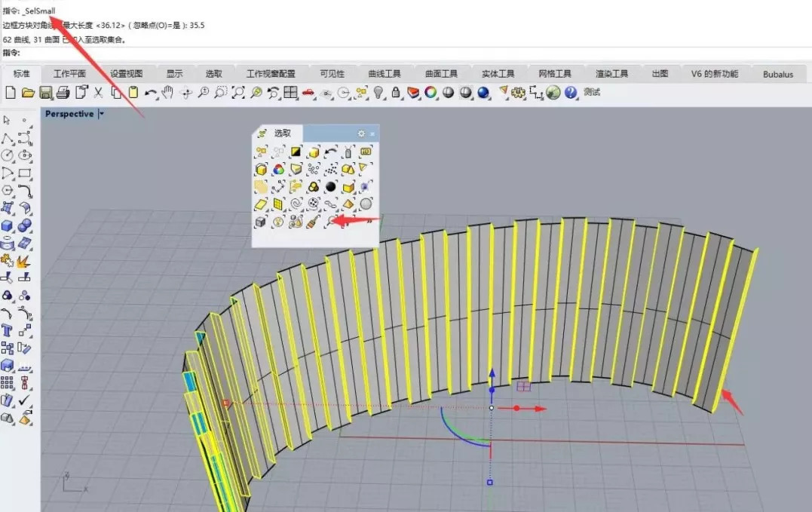Toggle the Lock objects padlock icon
This screenshot has width=812, height=512.
[x=396, y=93]
